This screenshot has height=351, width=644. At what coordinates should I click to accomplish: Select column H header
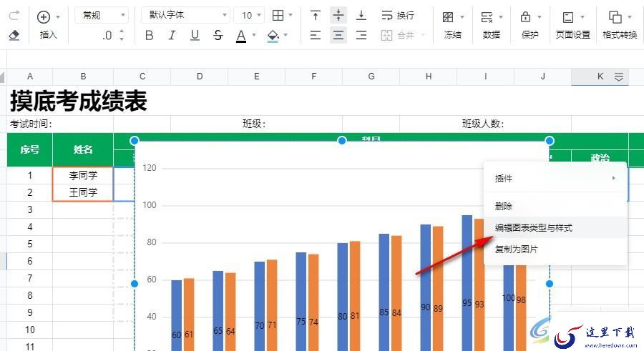pos(429,76)
